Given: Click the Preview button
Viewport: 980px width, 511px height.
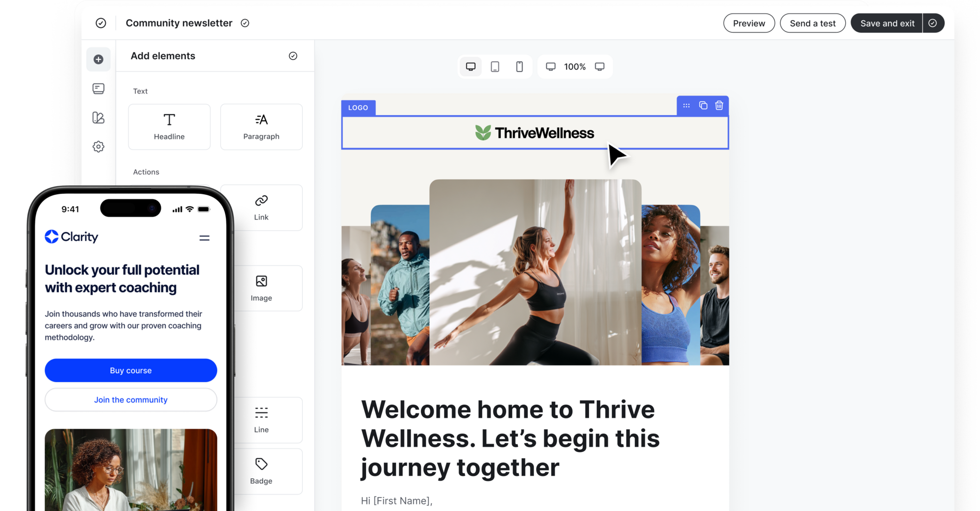Looking at the screenshot, I should (749, 23).
